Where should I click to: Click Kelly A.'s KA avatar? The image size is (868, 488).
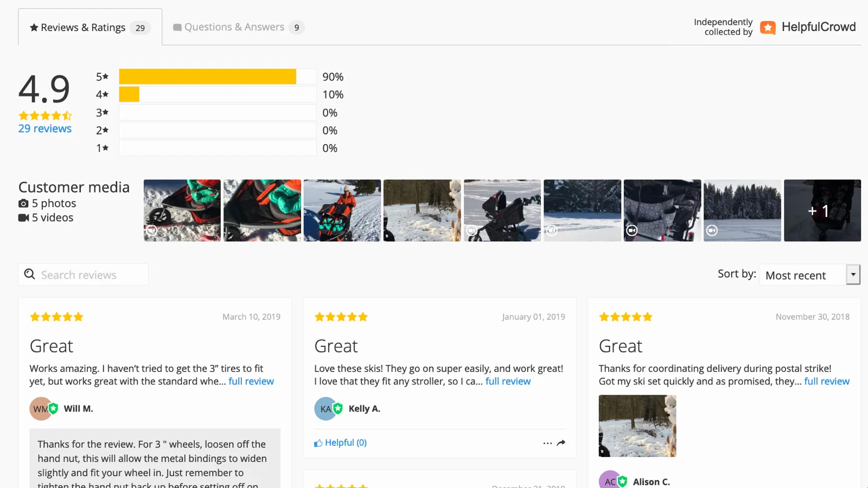pos(324,409)
